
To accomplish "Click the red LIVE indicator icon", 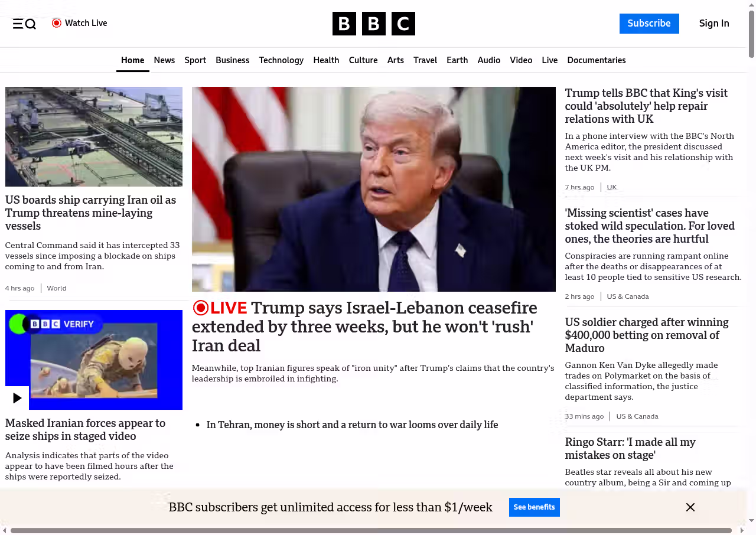I will click(201, 308).
